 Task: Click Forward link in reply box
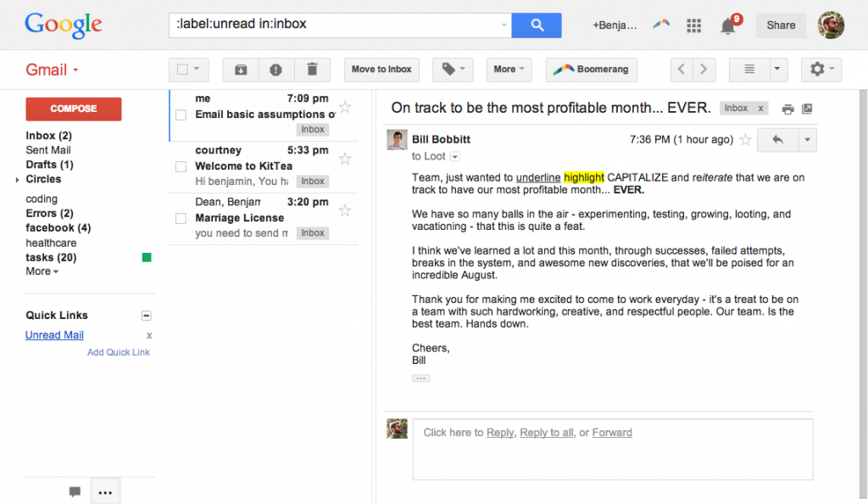point(612,433)
